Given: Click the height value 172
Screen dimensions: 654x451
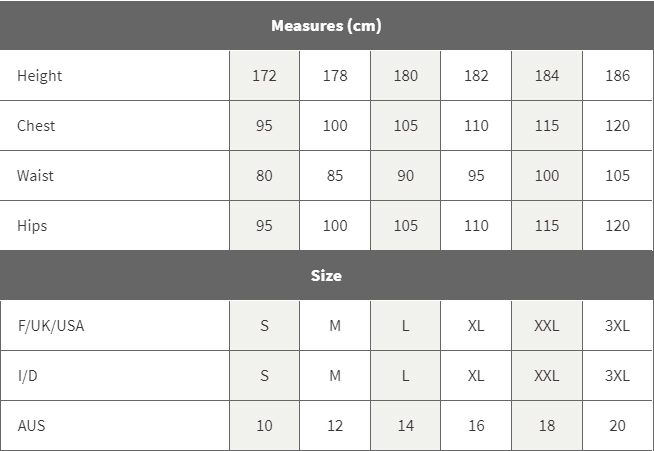Looking at the screenshot, I should click(264, 76).
